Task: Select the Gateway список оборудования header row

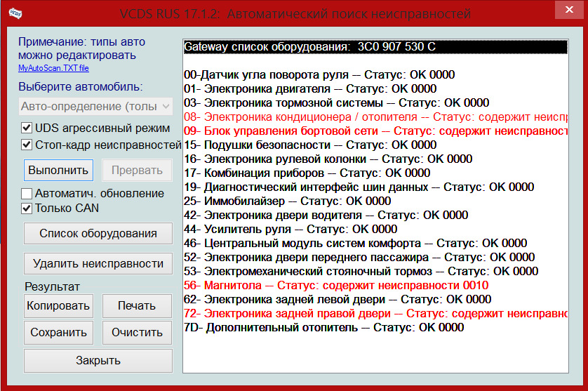Action: (x=375, y=47)
